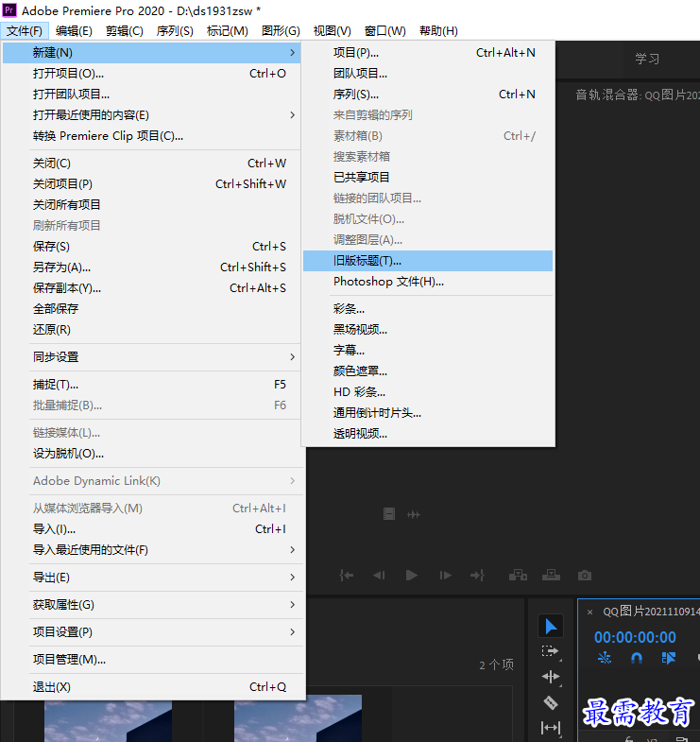Click the Premiere Pro app icon
The image size is (700, 742).
pyautogui.click(x=9, y=10)
